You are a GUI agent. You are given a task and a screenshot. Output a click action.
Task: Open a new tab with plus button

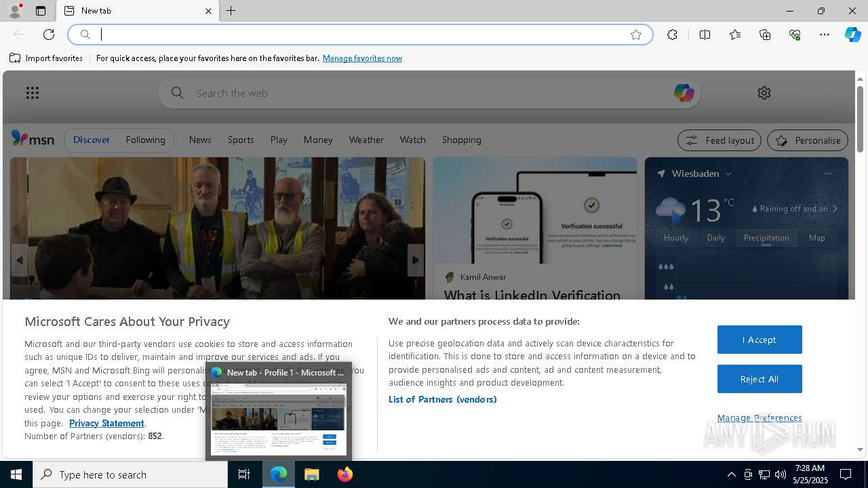(x=231, y=11)
